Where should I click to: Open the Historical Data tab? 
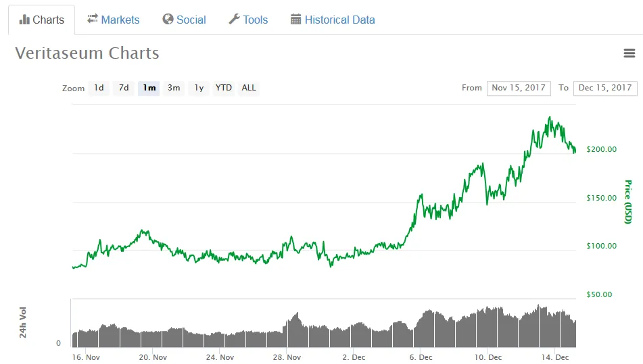click(333, 20)
